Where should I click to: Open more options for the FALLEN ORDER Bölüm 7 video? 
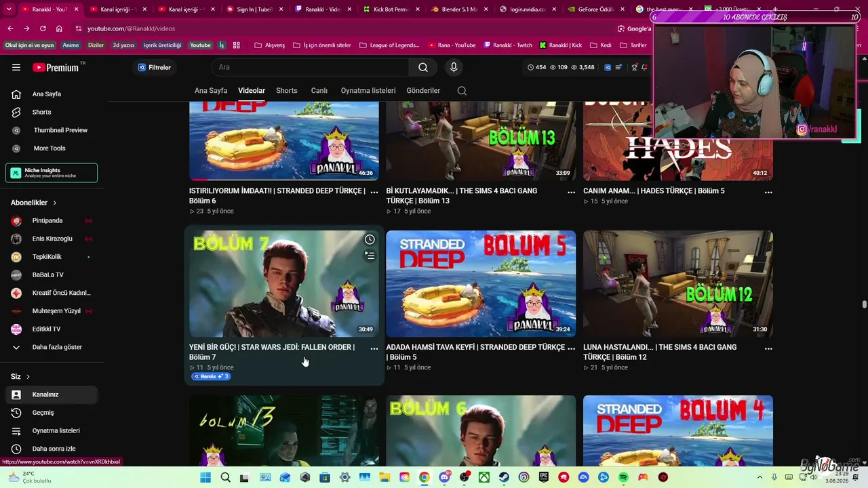tap(374, 348)
